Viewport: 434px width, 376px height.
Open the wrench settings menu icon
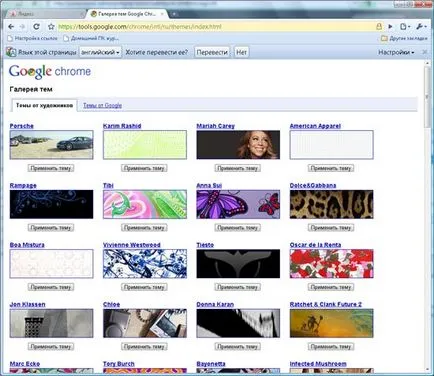coord(421,27)
